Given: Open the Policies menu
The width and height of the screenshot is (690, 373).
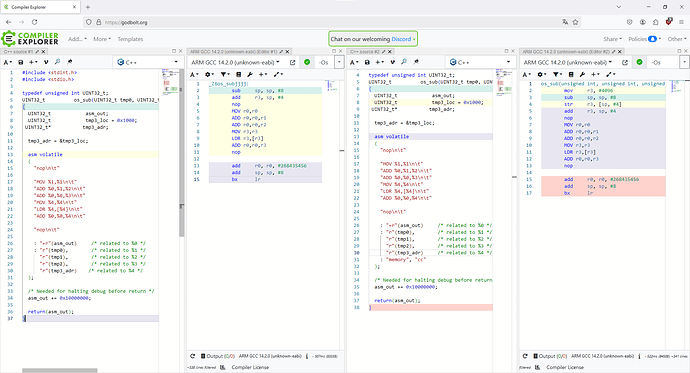Looking at the screenshot, I should coord(644,39).
